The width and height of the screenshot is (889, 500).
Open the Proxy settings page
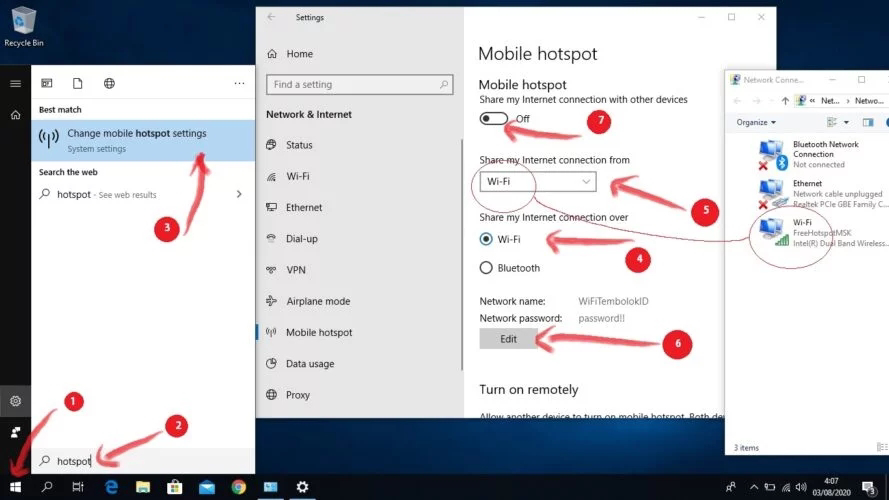pyautogui.click(x=288, y=395)
